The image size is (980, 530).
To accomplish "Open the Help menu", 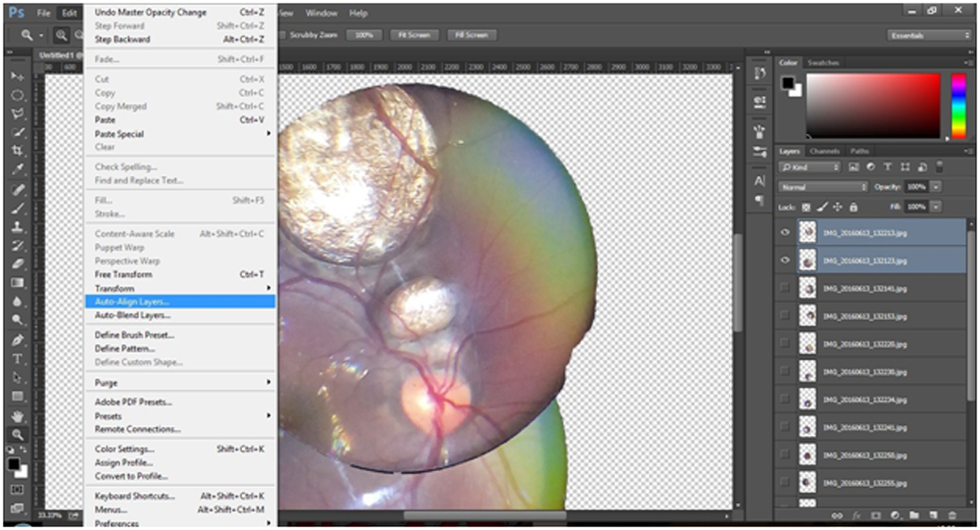I will [358, 13].
